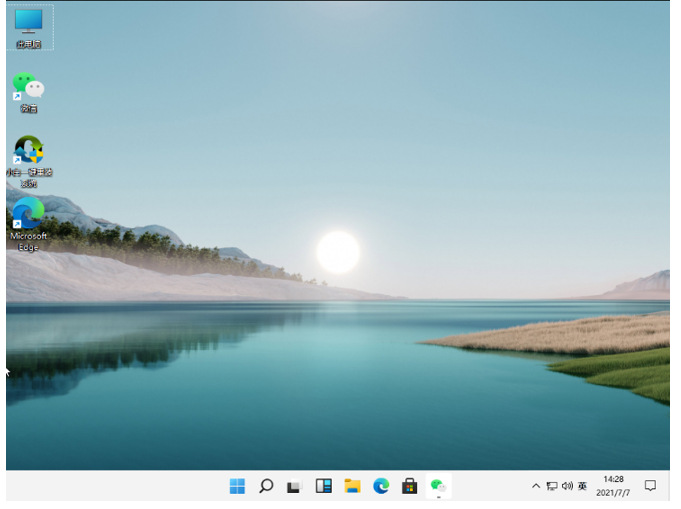Expand hidden system tray icons chevron
681x509 pixels.
[x=536, y=486]
